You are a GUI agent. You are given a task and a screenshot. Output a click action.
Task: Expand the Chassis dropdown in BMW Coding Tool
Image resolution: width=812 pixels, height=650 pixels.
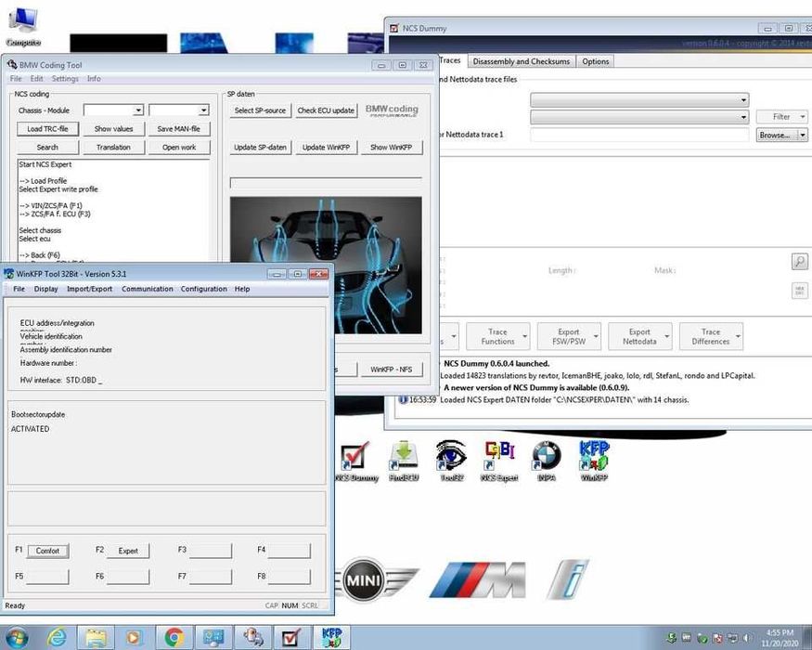point(137,110)
